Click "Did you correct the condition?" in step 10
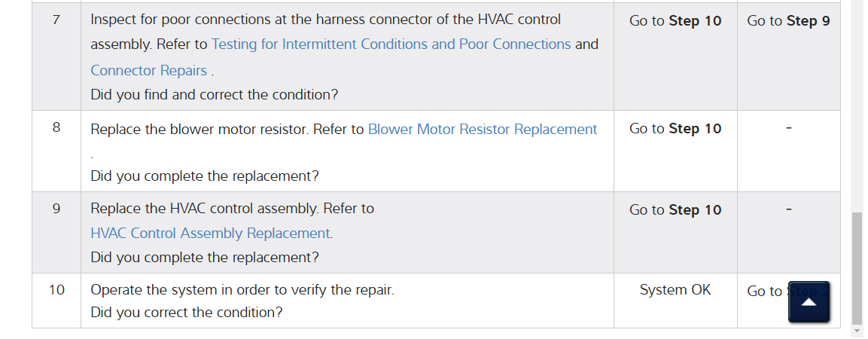This screenshot has width=868, height=339. point(186,312)
